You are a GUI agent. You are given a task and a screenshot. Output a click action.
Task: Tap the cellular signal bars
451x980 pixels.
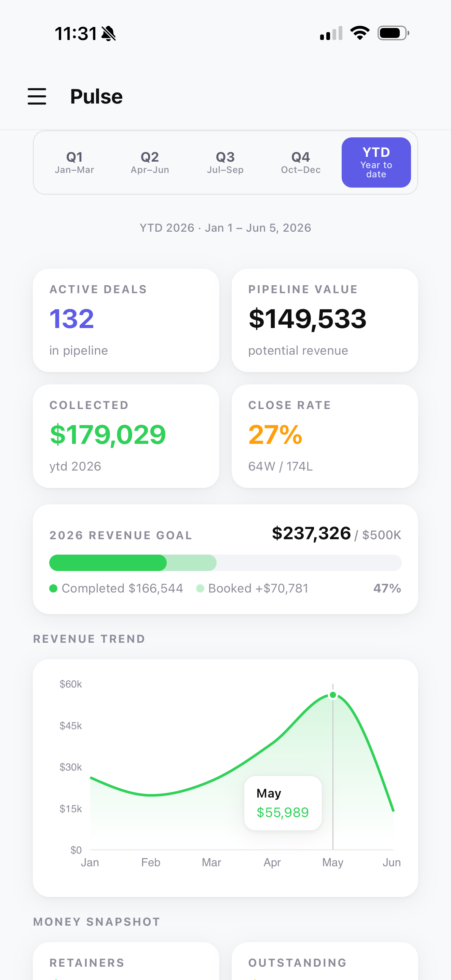(x=331, y=33)
